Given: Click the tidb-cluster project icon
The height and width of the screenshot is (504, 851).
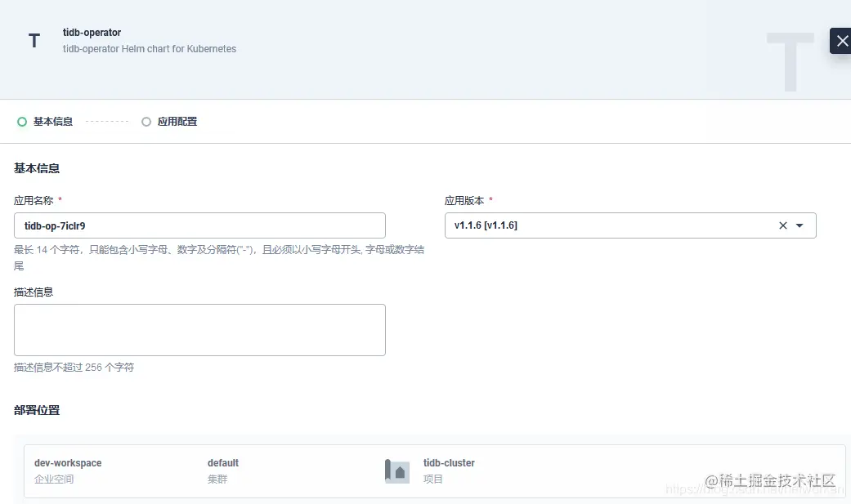Looking at the screenshot, I should click(397, 471).
